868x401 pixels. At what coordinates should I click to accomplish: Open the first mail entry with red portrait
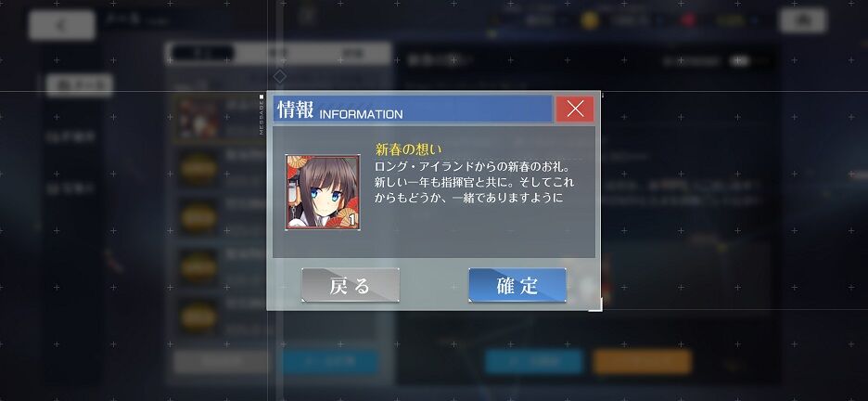(x=219, y=119)
